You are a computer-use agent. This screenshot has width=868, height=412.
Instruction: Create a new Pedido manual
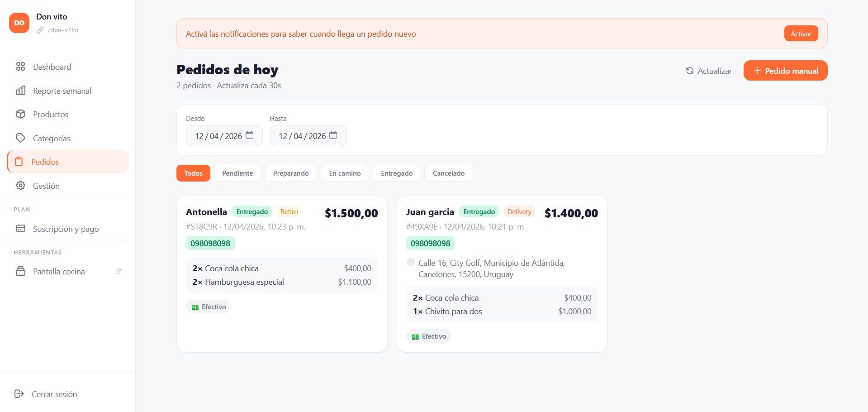point(785,71)
